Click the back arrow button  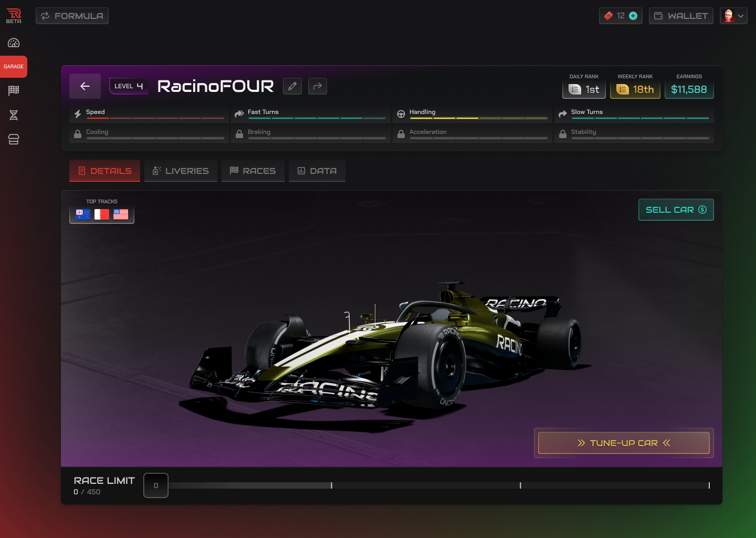[x=85, y=86]
